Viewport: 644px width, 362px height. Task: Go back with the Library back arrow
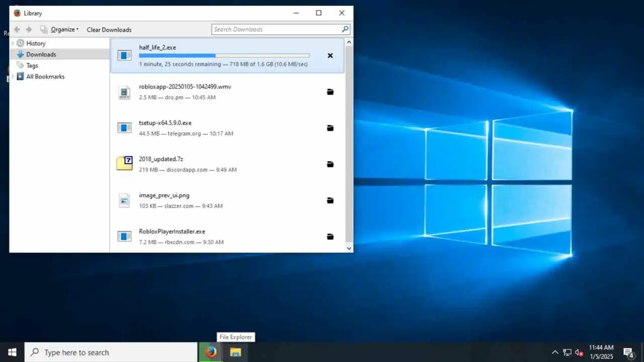17,30
